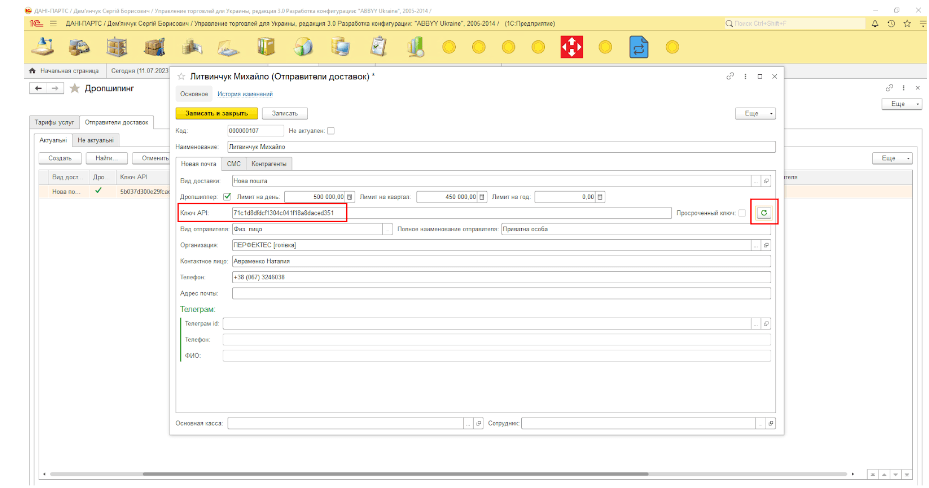The width and height of the screenshot is (929, 488).
Task: Switch to the СМС tab
Action: click(232, 164)
